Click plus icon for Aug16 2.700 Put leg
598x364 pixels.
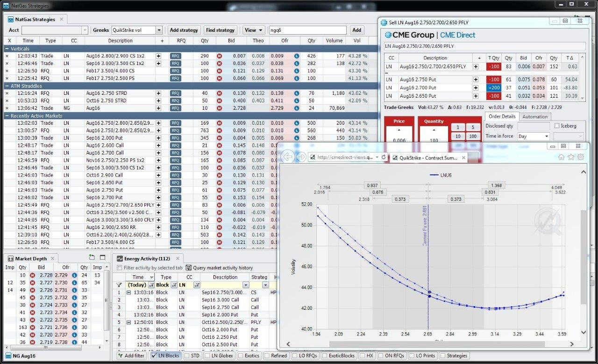pos(476,87)
